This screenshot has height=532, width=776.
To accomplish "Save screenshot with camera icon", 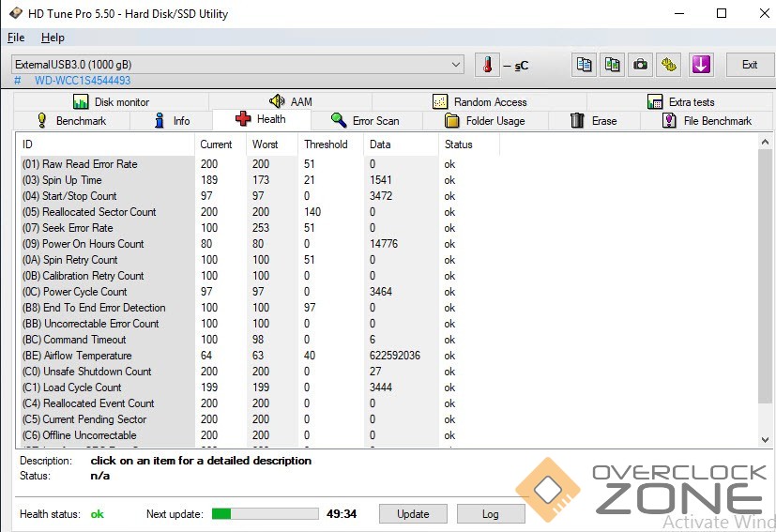I will coord(640,65).
